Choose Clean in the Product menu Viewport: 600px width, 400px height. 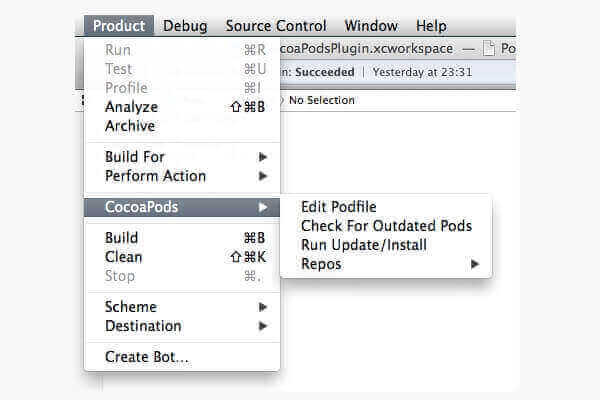[124, 257]
